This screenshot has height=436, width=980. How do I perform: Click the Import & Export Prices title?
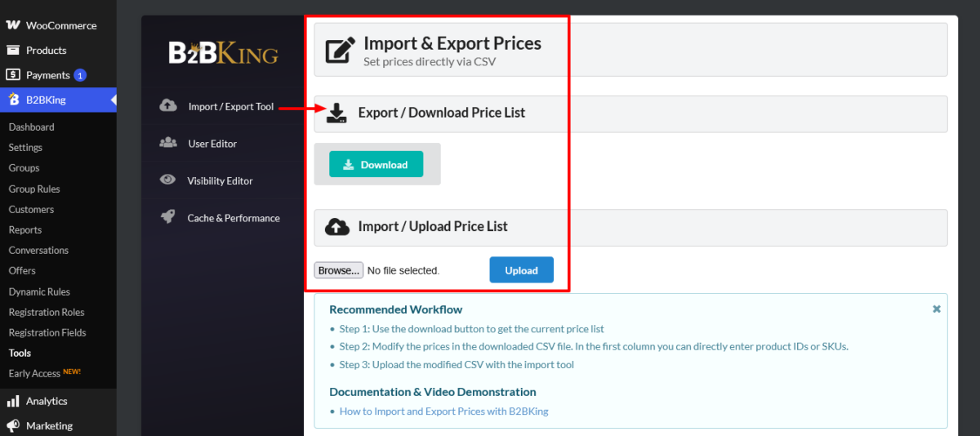tap(452, 42)
